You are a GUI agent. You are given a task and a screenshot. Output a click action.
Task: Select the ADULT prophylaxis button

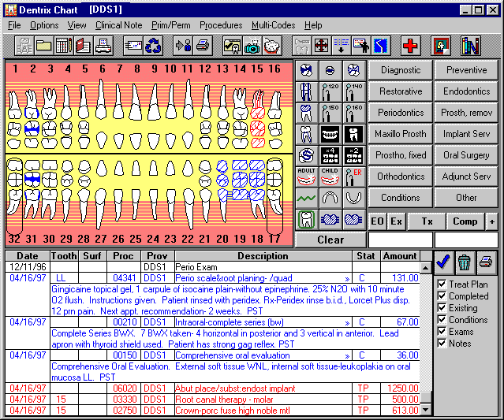[x=306, y=177]
